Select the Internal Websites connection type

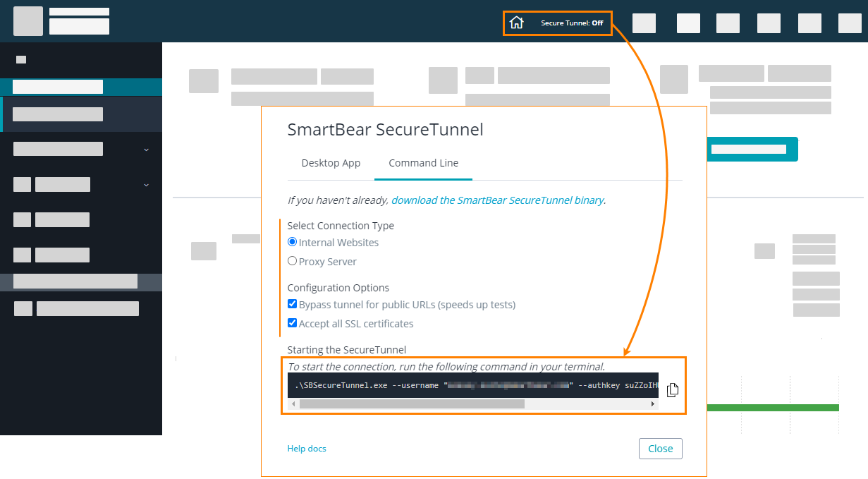pos(293,242)
